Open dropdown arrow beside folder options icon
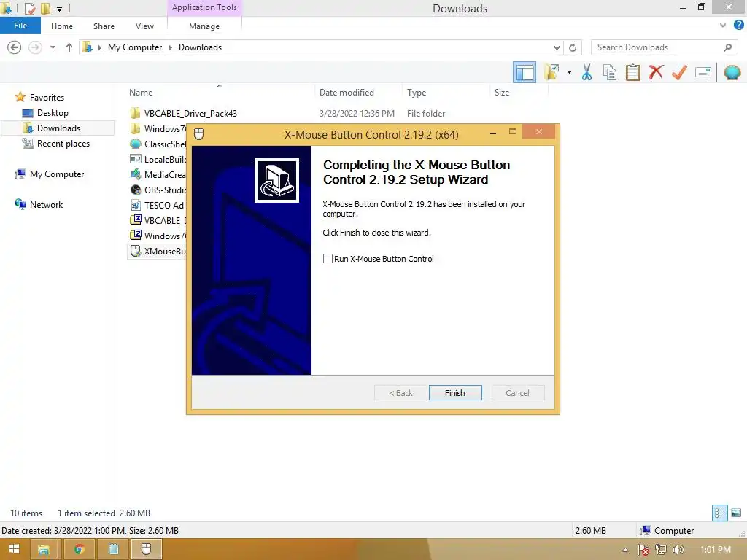The width and height of the screenshot is (747, 560). pyautogui.click(x=569, y=72)
